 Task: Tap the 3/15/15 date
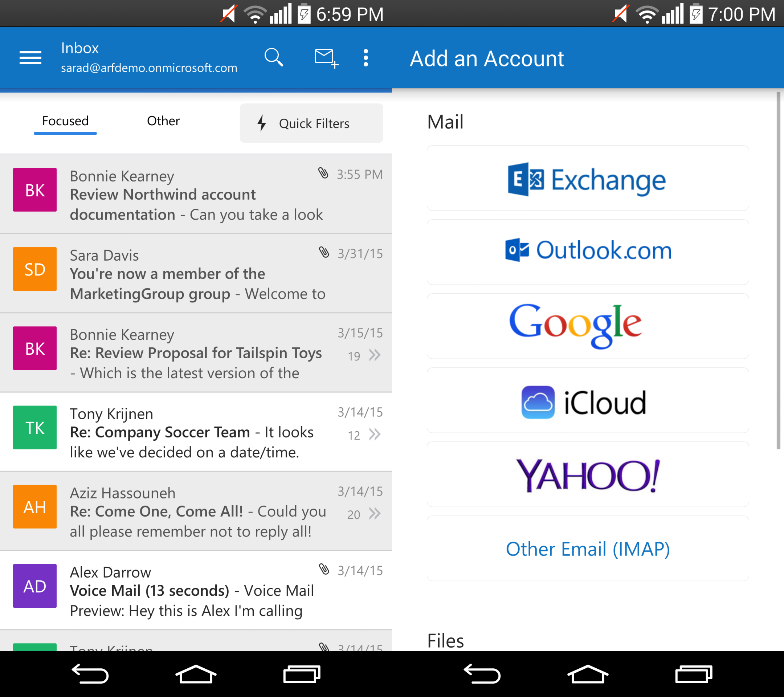(360, 333)
